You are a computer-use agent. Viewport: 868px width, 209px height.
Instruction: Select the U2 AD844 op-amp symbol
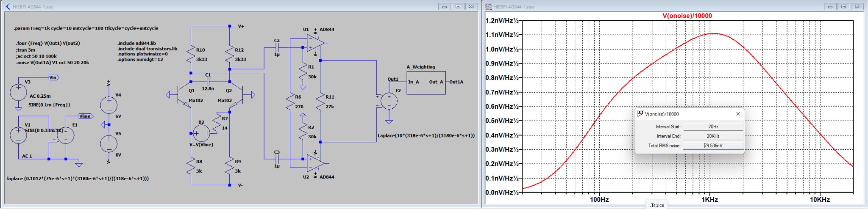click(316, 163)
